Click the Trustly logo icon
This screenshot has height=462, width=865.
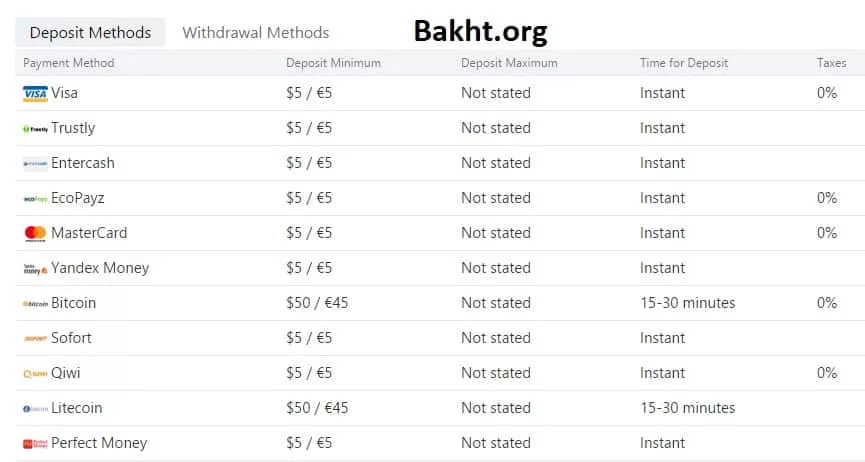pos(35,128)
